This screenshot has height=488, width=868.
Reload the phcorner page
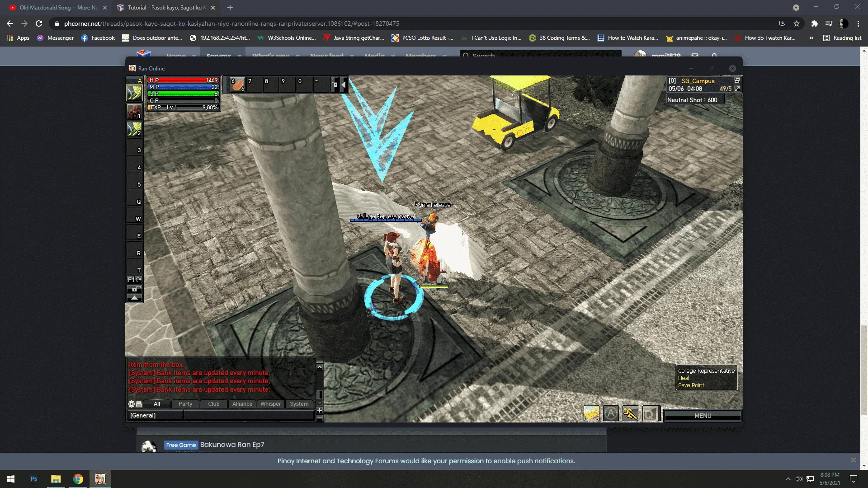[x=39, y=23]
